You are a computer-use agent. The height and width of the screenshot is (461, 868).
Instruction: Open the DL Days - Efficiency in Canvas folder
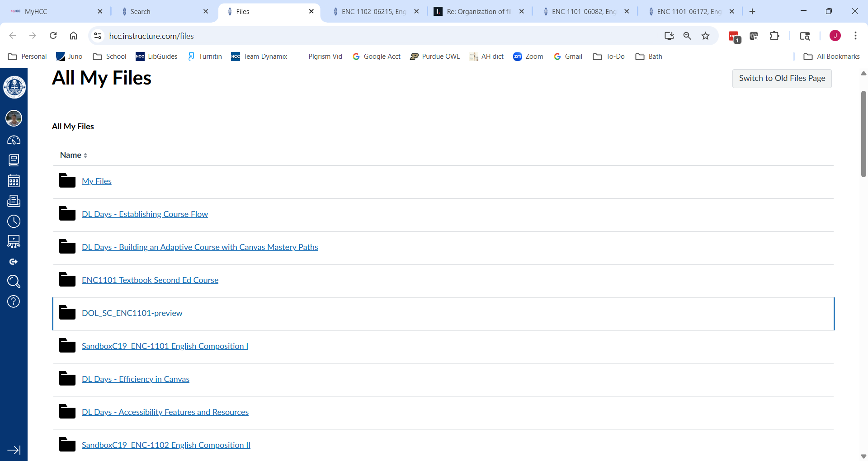[x=135, y=379]
